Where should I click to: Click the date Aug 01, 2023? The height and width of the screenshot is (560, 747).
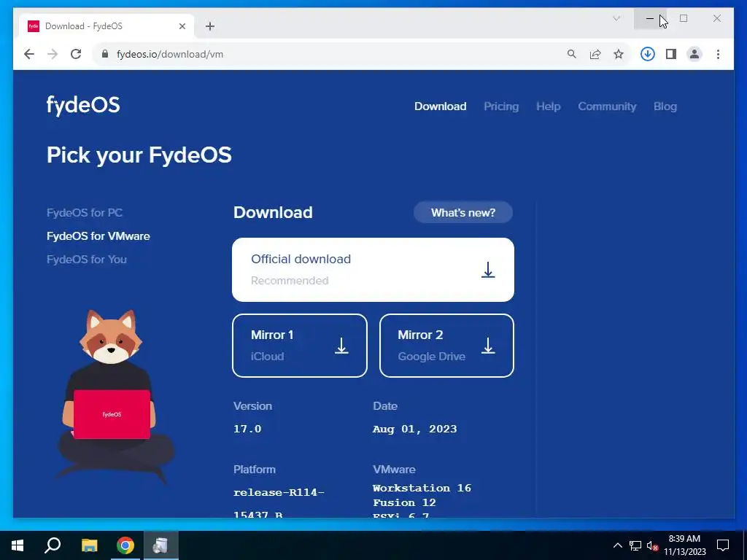415,429
